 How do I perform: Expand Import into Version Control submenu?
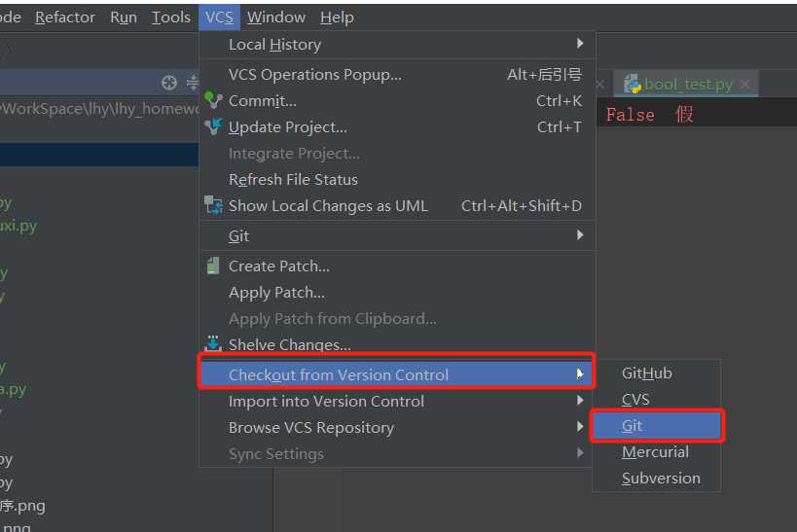[x=580, y=401]
